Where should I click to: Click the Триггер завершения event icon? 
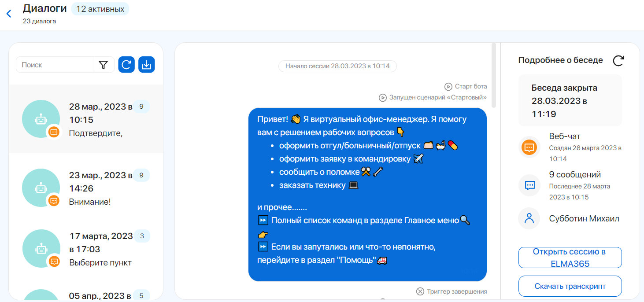click(420, 291)
